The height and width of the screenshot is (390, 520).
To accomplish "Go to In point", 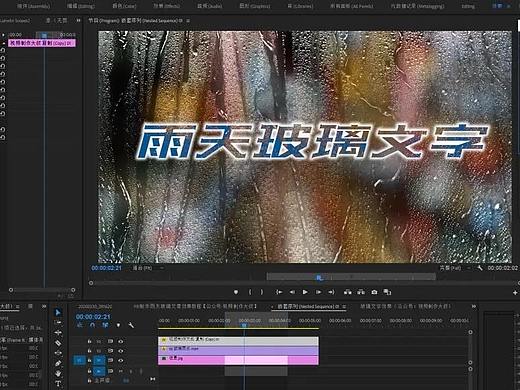I will tap(279, 292).
